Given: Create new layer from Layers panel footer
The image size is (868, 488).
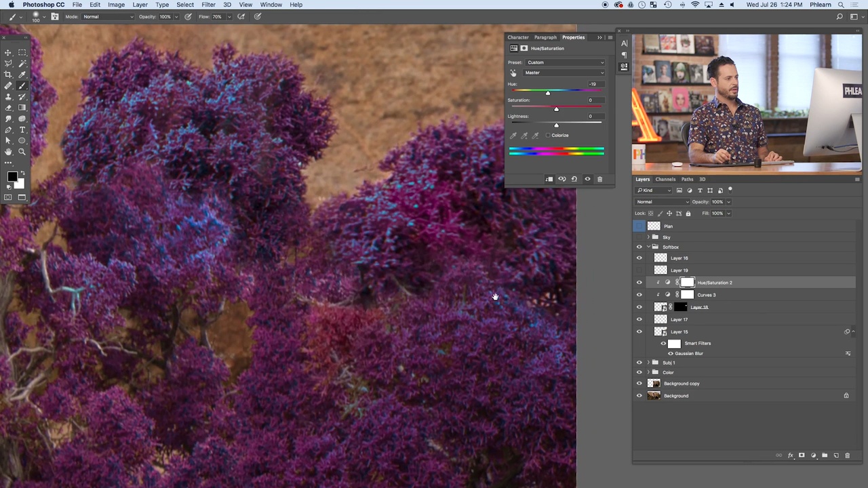Looking at the screenshot, I should 835,455.
